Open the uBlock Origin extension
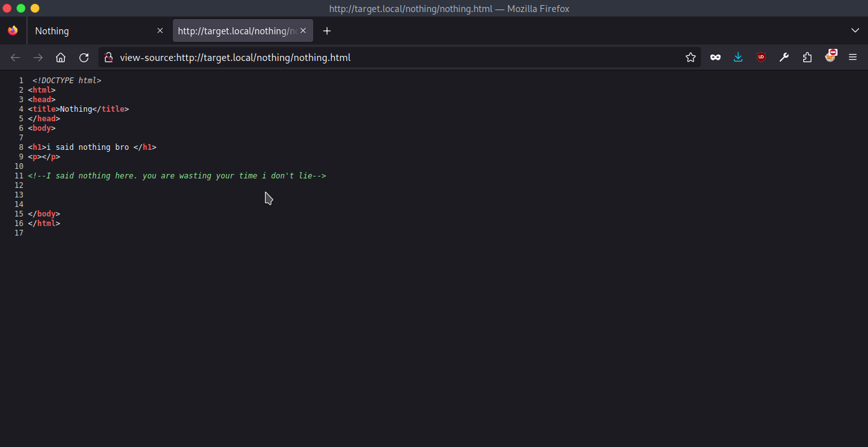This screenshot has height=447, width=868. point(761,57)
